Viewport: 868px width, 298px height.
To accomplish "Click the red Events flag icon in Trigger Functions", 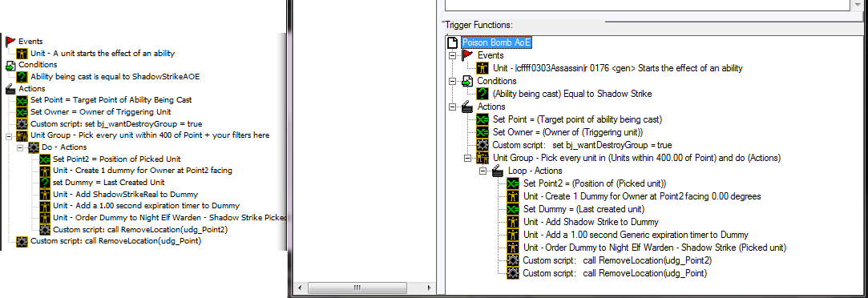I will pyautogui.click(x=468, y=55).
